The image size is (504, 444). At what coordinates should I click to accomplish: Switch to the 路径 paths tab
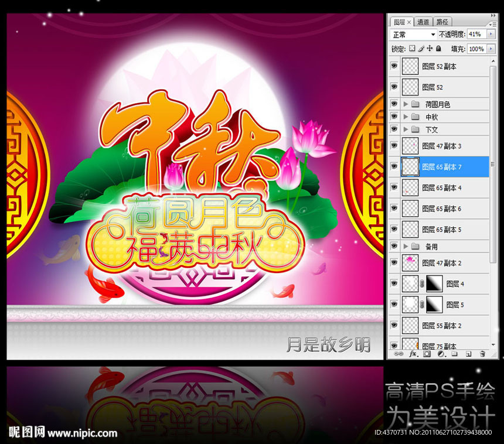coord(442,22)
